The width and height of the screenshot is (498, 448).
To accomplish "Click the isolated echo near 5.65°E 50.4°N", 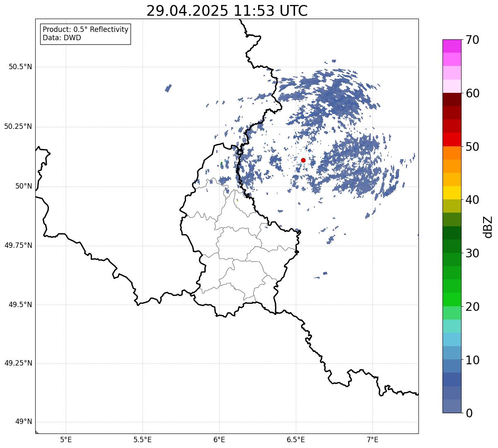I will 168,88.
